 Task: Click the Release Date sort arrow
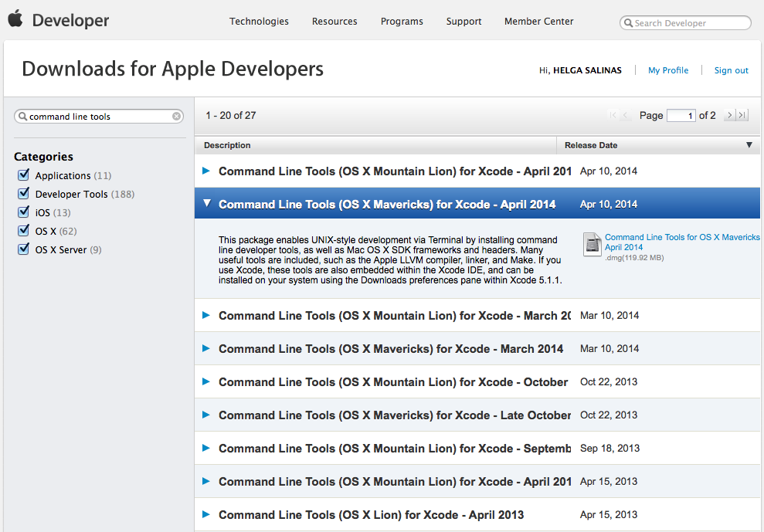coord(749,145)
